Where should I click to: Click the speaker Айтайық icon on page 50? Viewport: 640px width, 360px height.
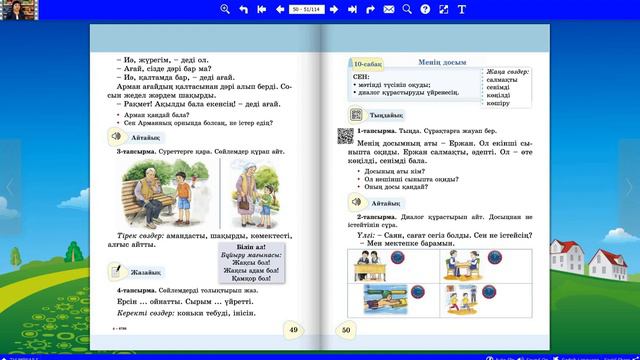pos(356,202)
